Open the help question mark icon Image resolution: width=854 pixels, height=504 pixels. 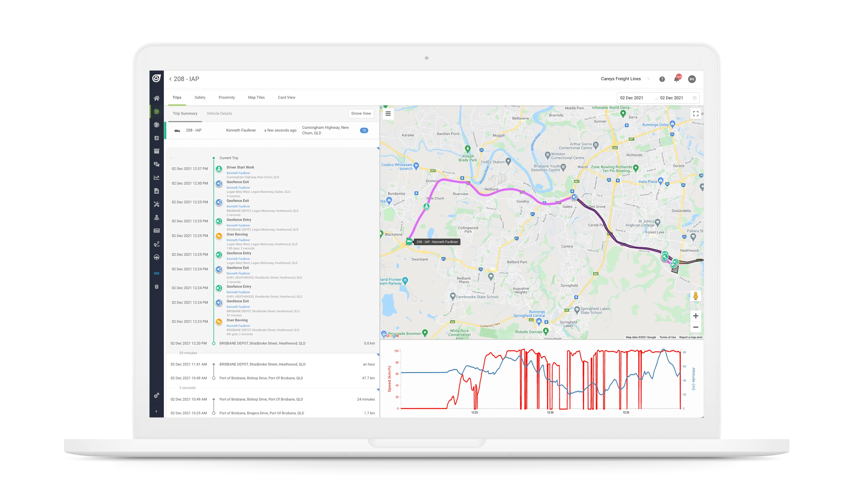[662, 79]
